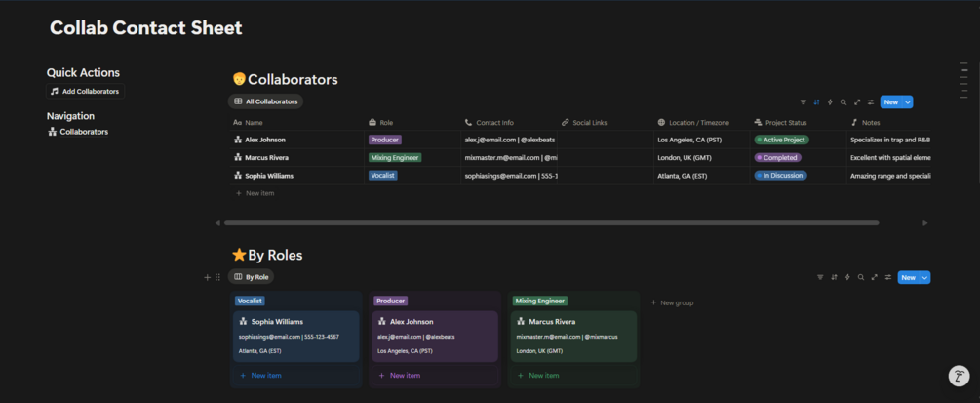Switch to the By Role view tab
The image size is (980, 403).
click(x=252, y=277)
